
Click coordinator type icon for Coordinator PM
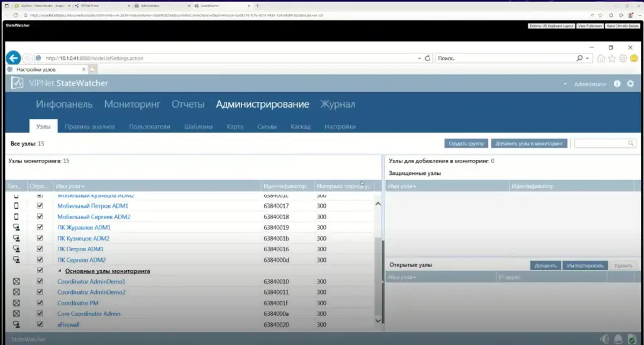tap(16, 303)
